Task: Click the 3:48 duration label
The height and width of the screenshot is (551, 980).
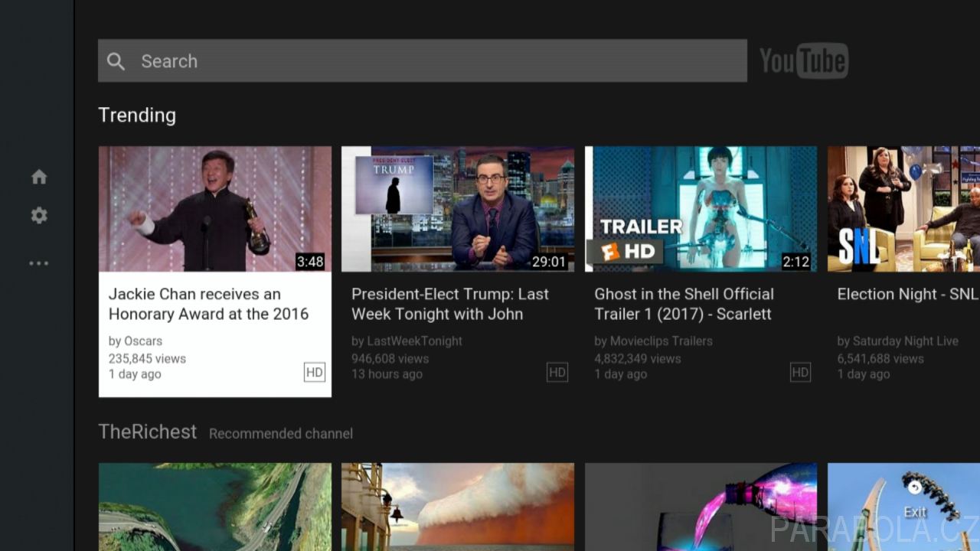Action: coord(310,262)
